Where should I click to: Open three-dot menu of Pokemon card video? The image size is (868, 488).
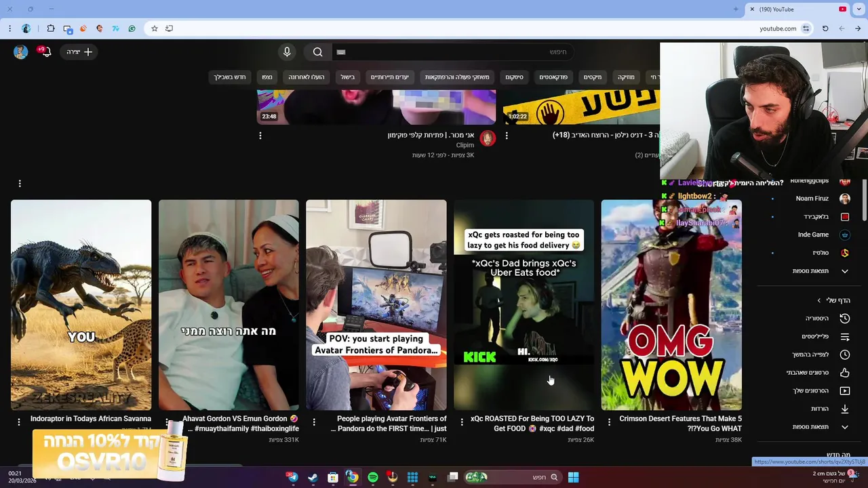click(260, 136)
